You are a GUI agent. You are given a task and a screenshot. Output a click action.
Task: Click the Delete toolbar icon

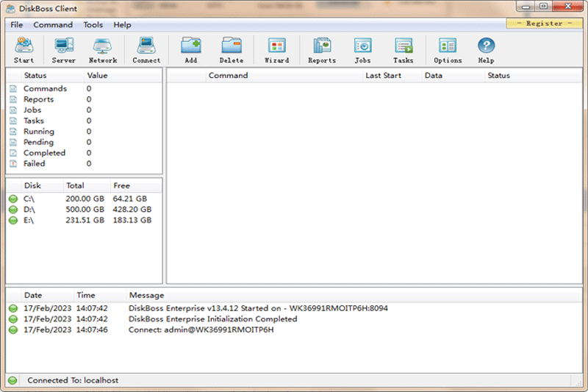tap(232, 50)
